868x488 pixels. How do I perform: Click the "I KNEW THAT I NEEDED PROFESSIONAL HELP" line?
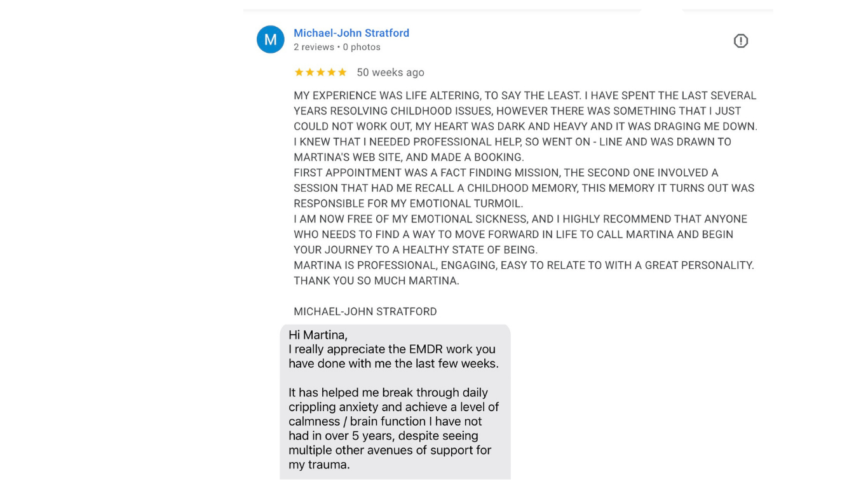pos(512,142)
